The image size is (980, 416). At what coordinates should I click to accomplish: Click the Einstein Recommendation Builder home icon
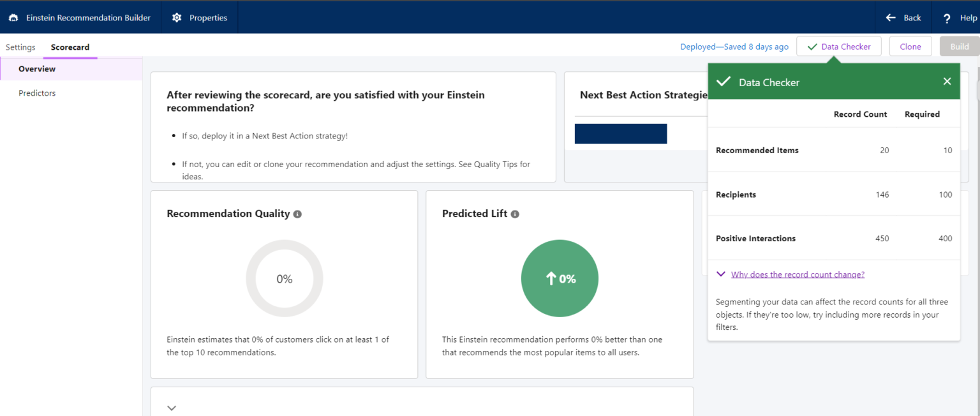point(13,17)
